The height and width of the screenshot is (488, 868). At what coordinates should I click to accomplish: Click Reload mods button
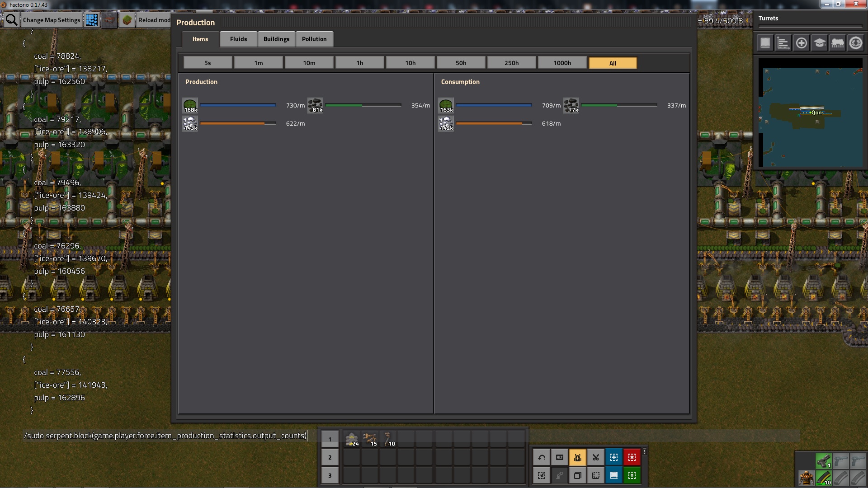154,20
